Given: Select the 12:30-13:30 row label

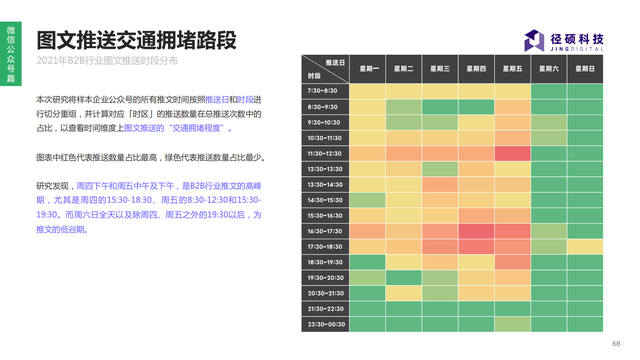Looking at the screenshot, I should click(x=325, y=169).
